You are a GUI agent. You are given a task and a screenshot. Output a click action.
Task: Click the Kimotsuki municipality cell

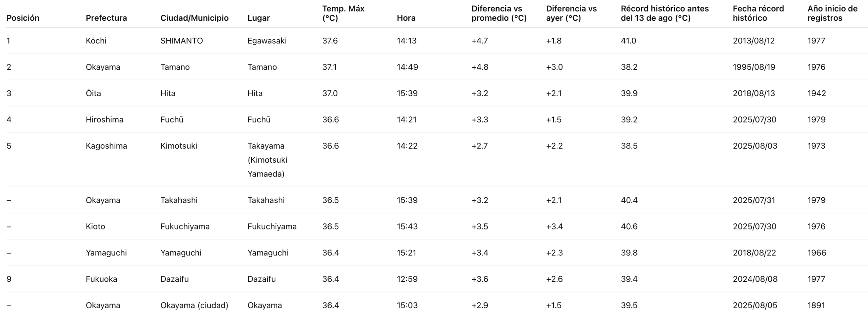click(x=179, y=146)
